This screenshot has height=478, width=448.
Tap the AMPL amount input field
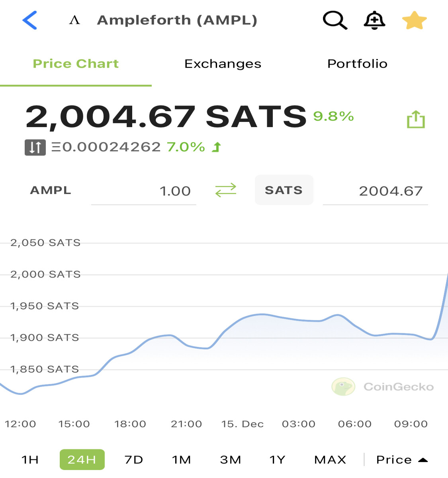point(144,191)
